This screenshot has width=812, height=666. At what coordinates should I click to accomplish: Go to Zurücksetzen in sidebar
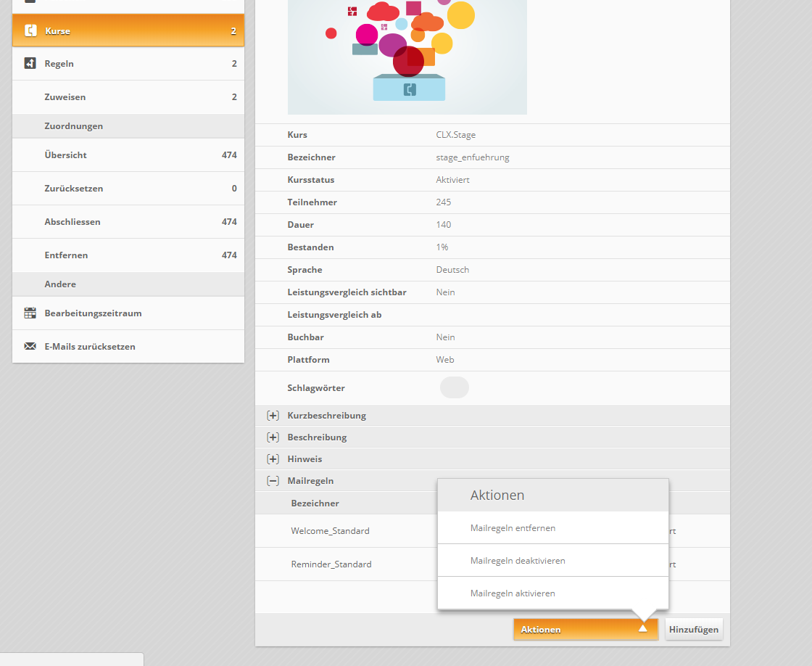73,189
